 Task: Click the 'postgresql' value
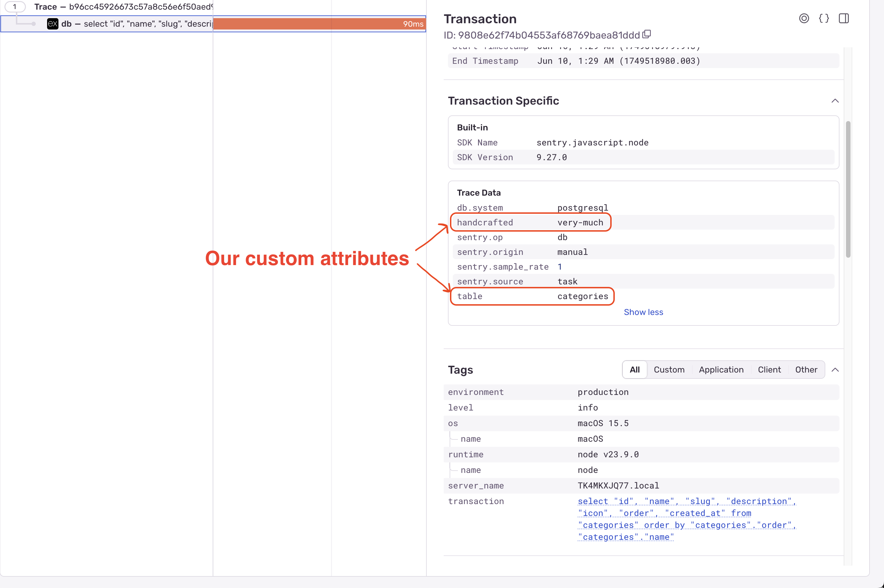click(x=583, y=208)
